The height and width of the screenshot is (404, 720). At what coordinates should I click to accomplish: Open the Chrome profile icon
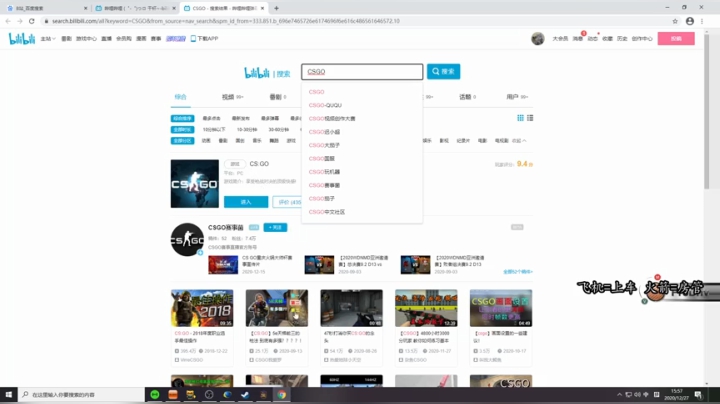point(690,21)
